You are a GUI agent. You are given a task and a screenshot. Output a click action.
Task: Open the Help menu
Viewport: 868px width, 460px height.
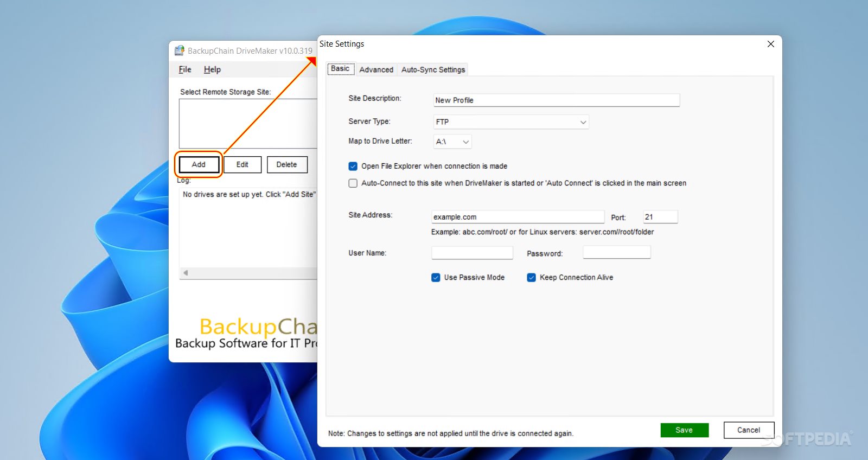click(212, 69)
